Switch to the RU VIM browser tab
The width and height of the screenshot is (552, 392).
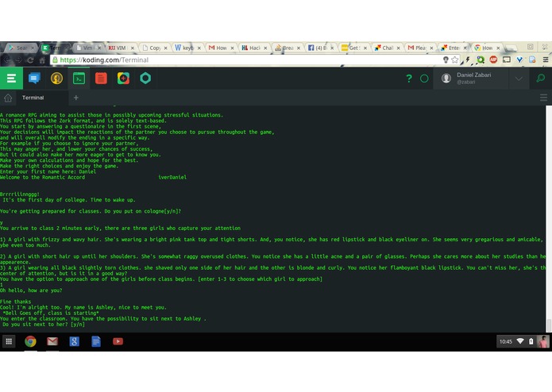[121, 48]
